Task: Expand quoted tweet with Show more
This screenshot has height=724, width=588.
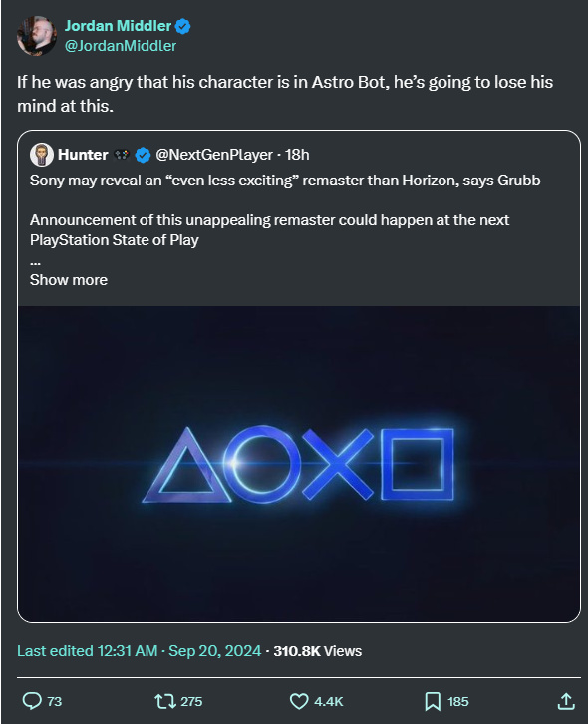Action: [x=69, y=280]
